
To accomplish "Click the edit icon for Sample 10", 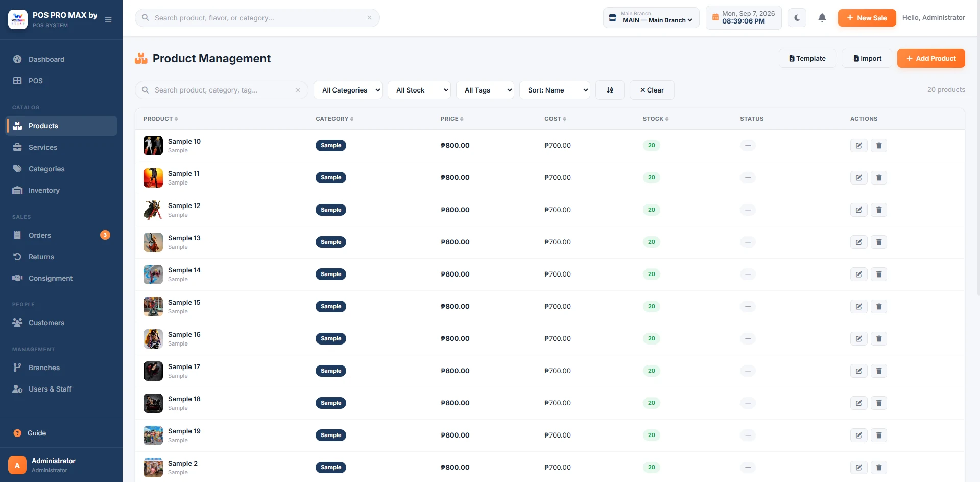I will pos(858,146).
